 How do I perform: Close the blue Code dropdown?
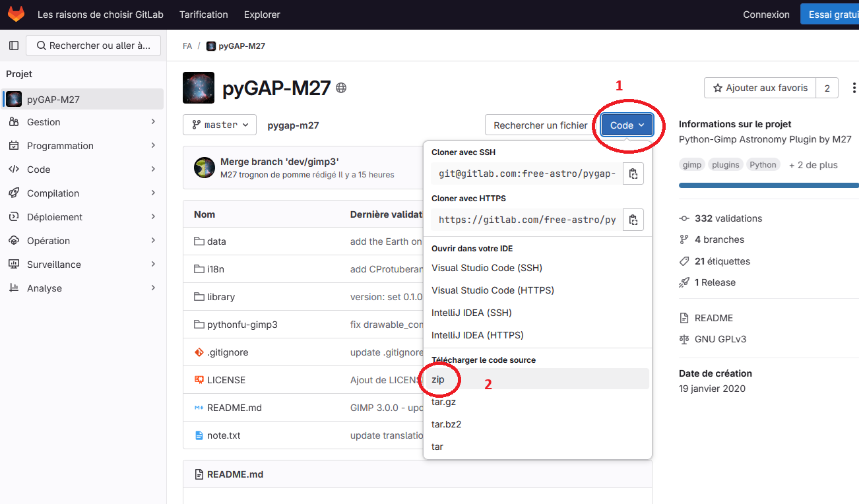pyautogui.click(x=627, y=125)
